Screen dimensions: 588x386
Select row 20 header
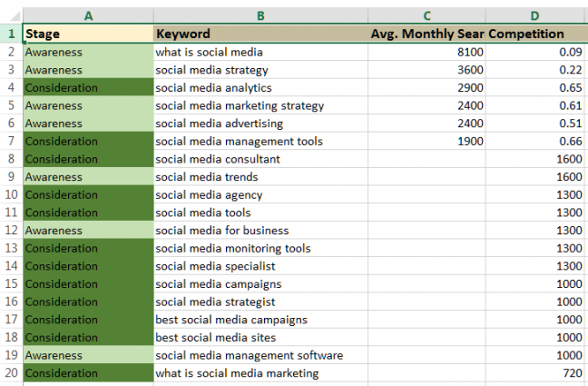coord(11,373)
